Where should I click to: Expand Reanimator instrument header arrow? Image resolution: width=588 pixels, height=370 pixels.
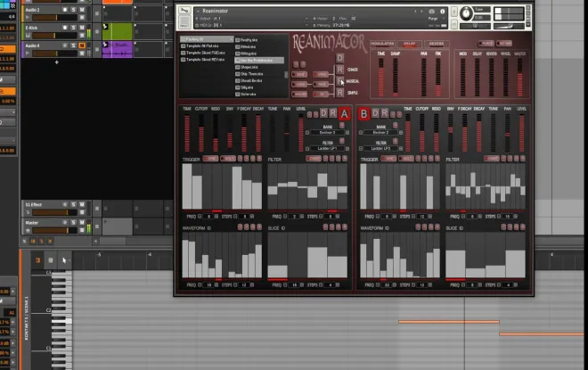click(x=198, y=12)
